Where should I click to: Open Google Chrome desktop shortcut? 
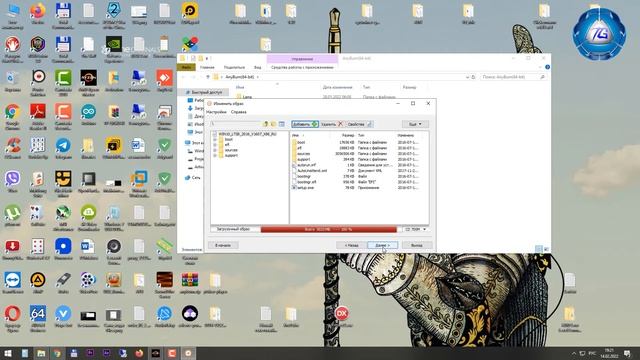point(12,116)
